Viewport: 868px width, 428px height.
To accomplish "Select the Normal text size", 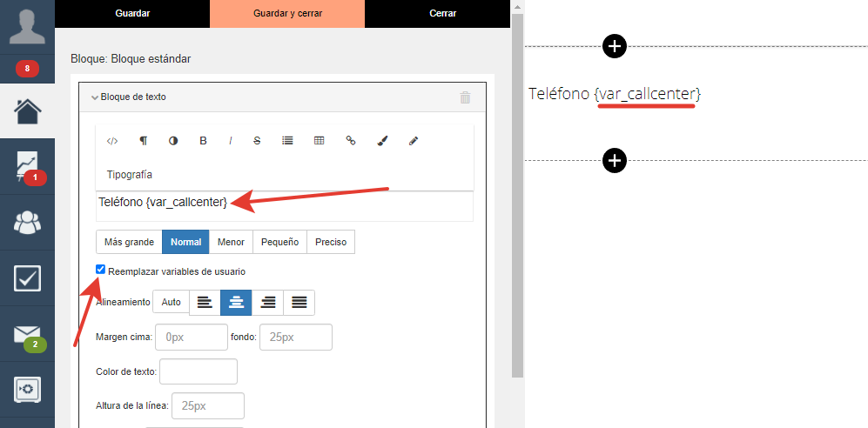I will pyautogui.click(x=185, y=242).
